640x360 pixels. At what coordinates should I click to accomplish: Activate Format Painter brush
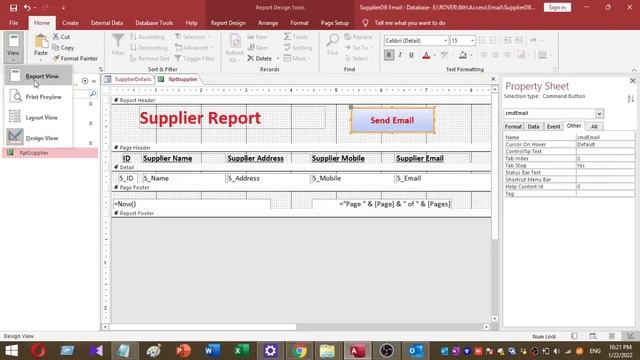click(56, 58)
